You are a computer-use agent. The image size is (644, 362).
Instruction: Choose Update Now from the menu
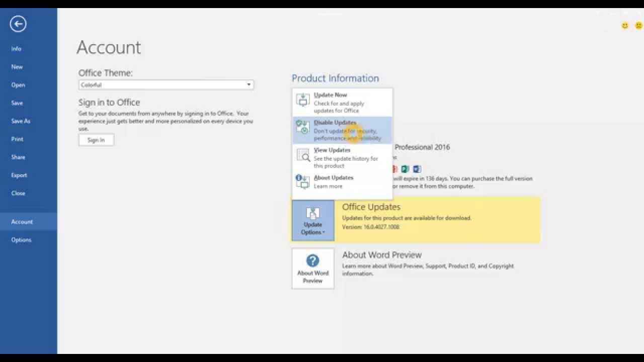[x=342, y=103]
